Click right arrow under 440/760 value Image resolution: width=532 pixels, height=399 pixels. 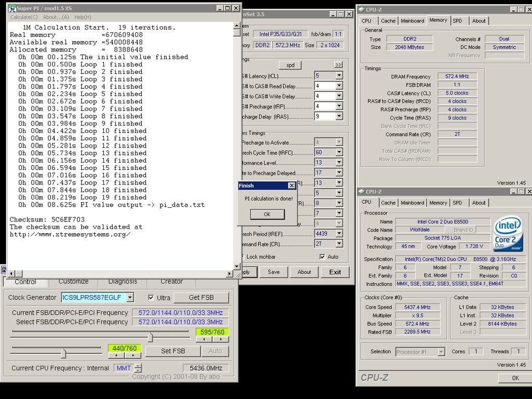point(132,355)
